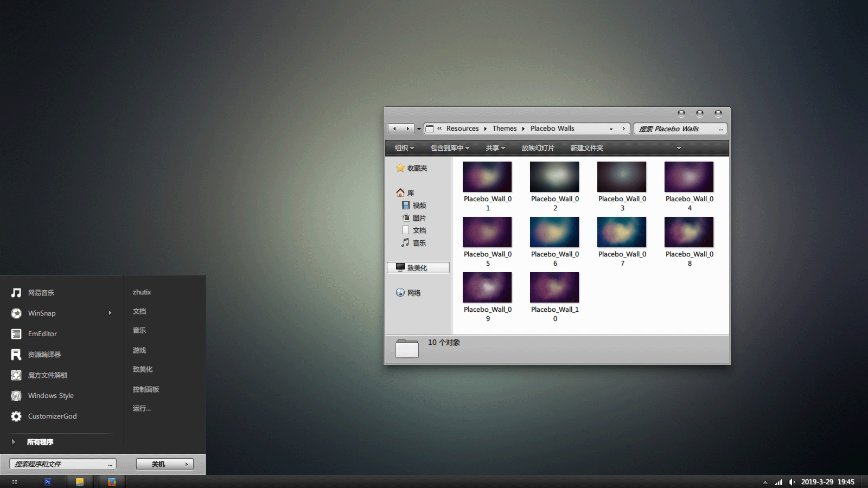Click the explorer back navigation arrow

tap(394, 129)
